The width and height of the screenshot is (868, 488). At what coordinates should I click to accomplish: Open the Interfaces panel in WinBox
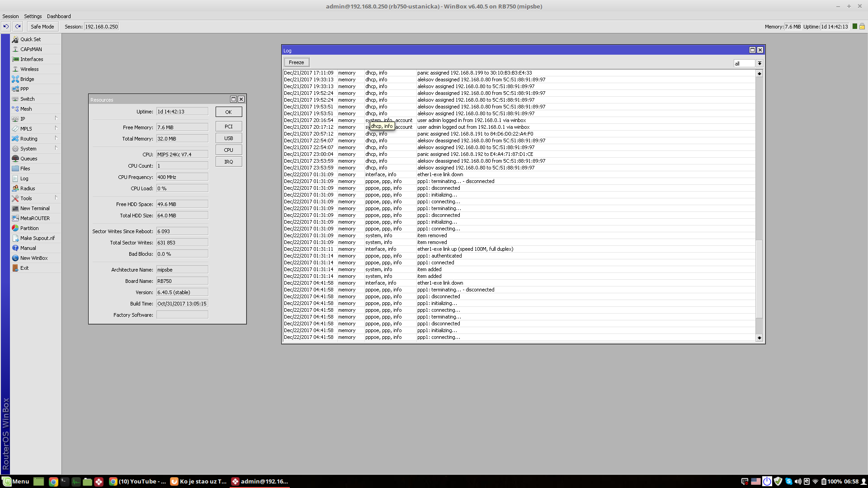tap(30, 59)
